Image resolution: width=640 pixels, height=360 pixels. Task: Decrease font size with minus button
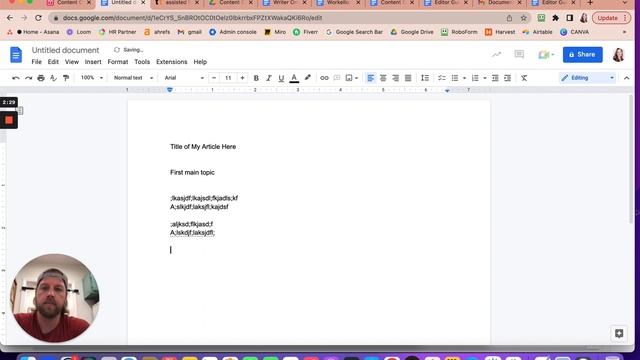tap(214, 78)
